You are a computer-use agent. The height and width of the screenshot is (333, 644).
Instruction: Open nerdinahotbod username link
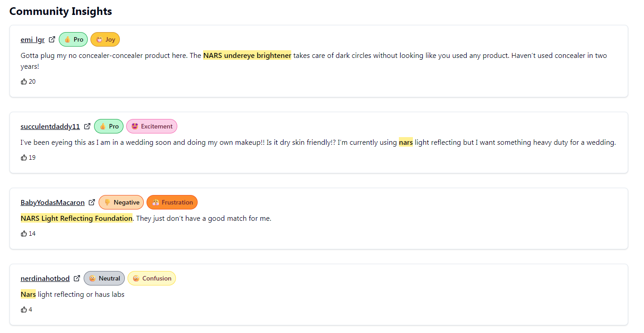pos(45,278)
